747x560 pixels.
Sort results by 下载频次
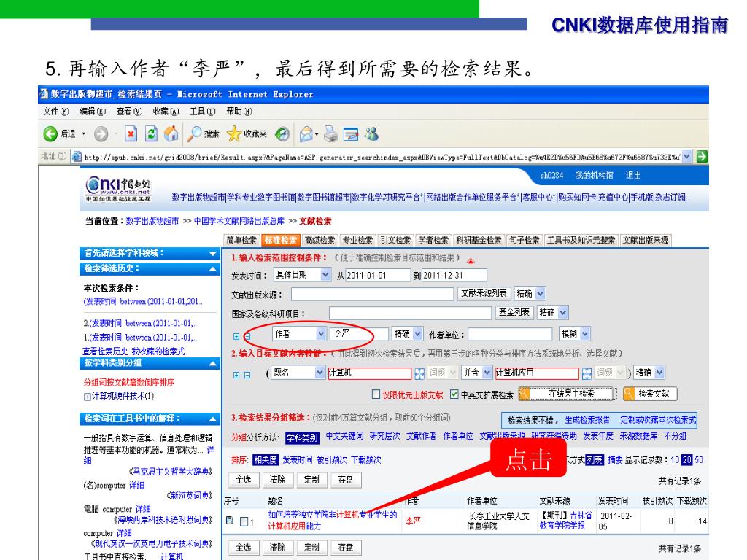366,460
